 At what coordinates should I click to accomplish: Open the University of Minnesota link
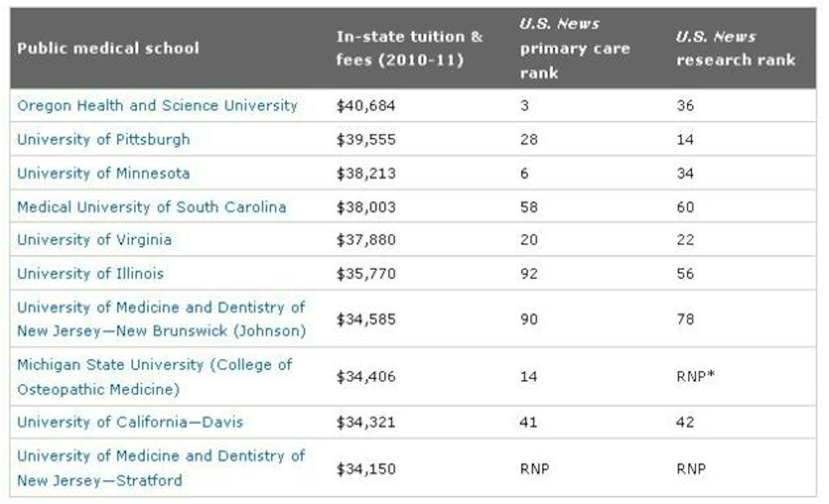104,174
